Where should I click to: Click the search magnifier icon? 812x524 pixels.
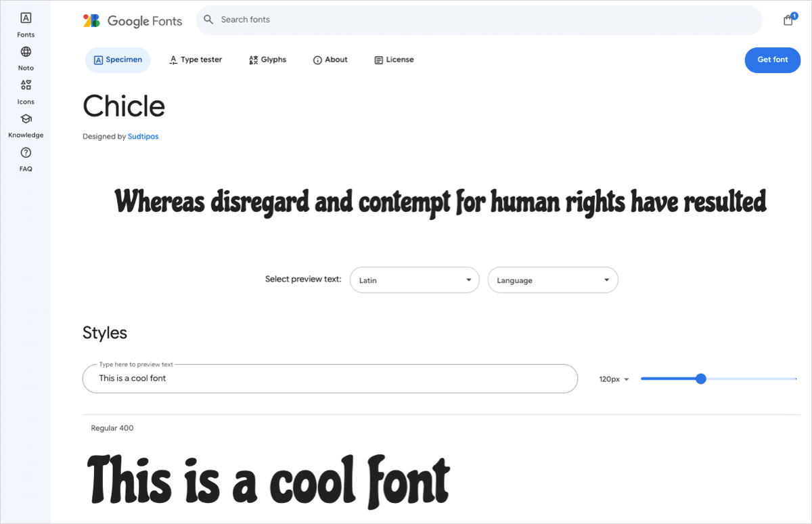point(208,20)
